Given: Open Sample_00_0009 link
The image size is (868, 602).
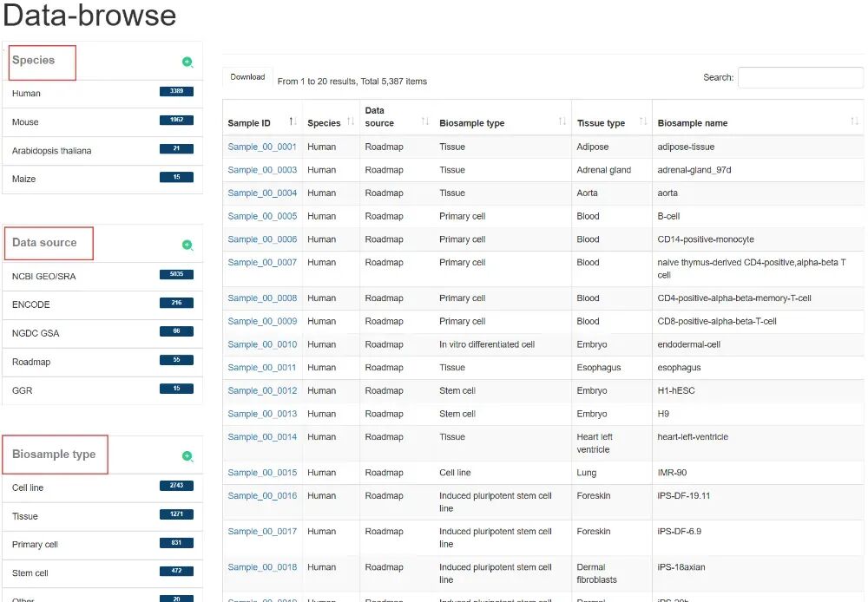Looking at the screenshot, I should pos(262,322).
